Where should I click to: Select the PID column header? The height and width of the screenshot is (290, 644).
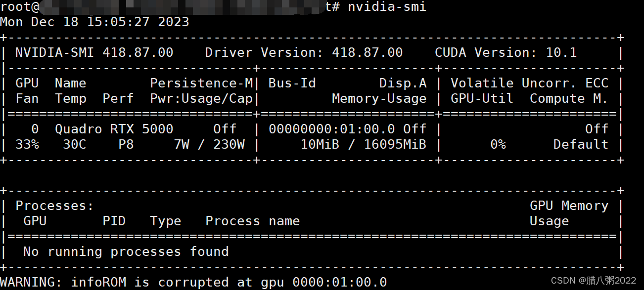click(114, 221)
